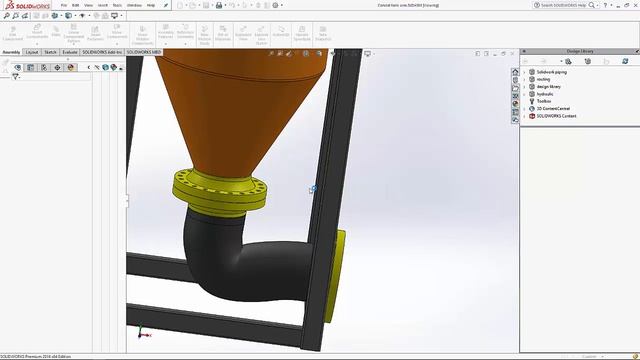Viewport: 640px width, 360px height.
Task: Click the Save icon in top toolbar
Action: [x=206, y=5]
